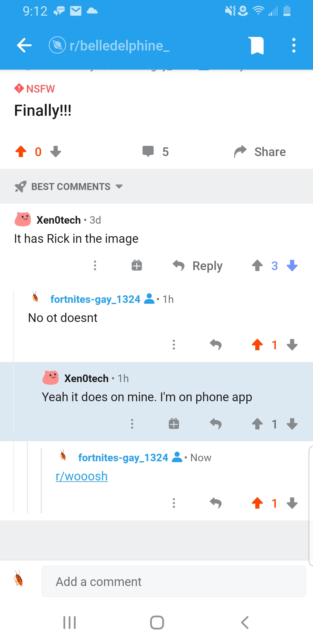Upvote the Finally!!! post
The height and width of the screenshot is (644, 313).
point(21,151)
